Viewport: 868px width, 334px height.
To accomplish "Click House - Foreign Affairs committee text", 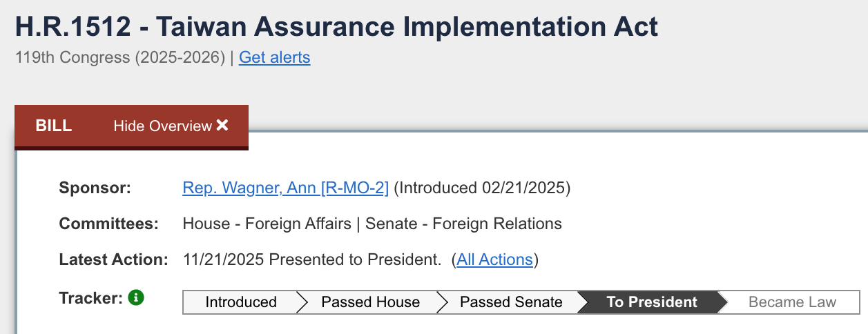I will [267, 224].
